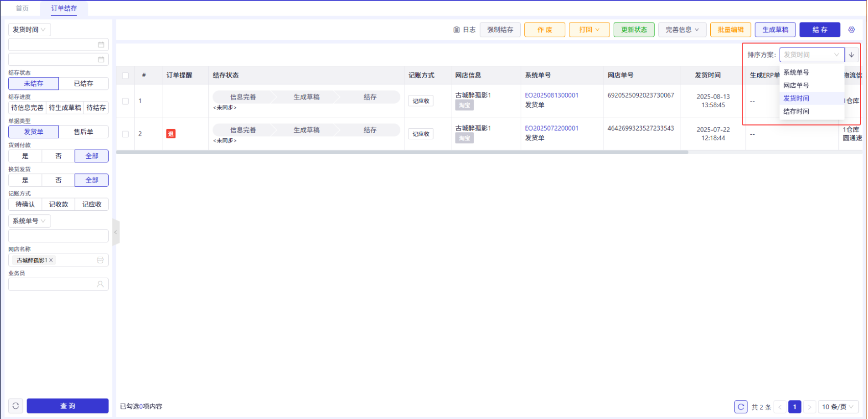Toggle sort direction arrow next to 排序方案
This screenshot has width=868, height=419.
pyautogui.click(x=851, y=55)
